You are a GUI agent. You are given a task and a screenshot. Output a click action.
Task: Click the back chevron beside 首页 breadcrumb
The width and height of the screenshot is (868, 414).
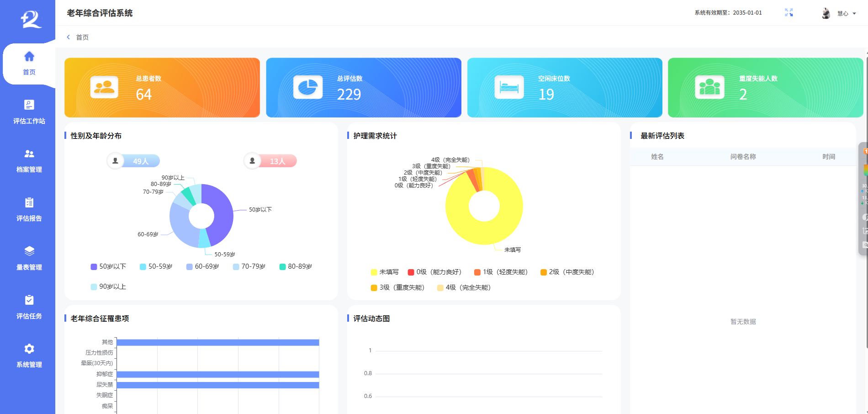tap(69, 37)
